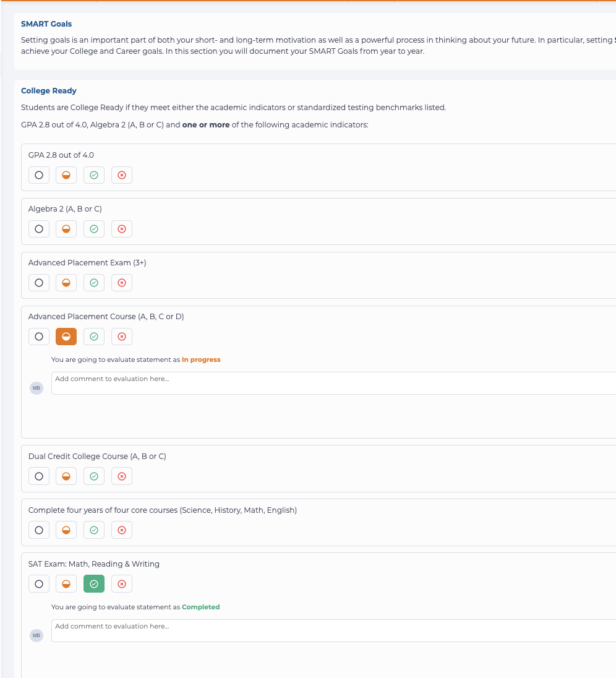Set GPA 2.8 to in progress

pos(66,175)
